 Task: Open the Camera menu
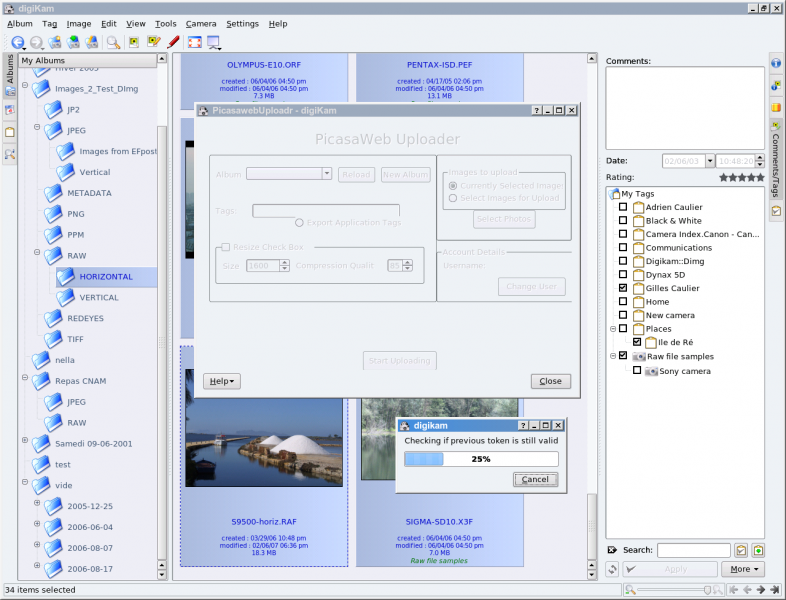click(x=201, y=24)
